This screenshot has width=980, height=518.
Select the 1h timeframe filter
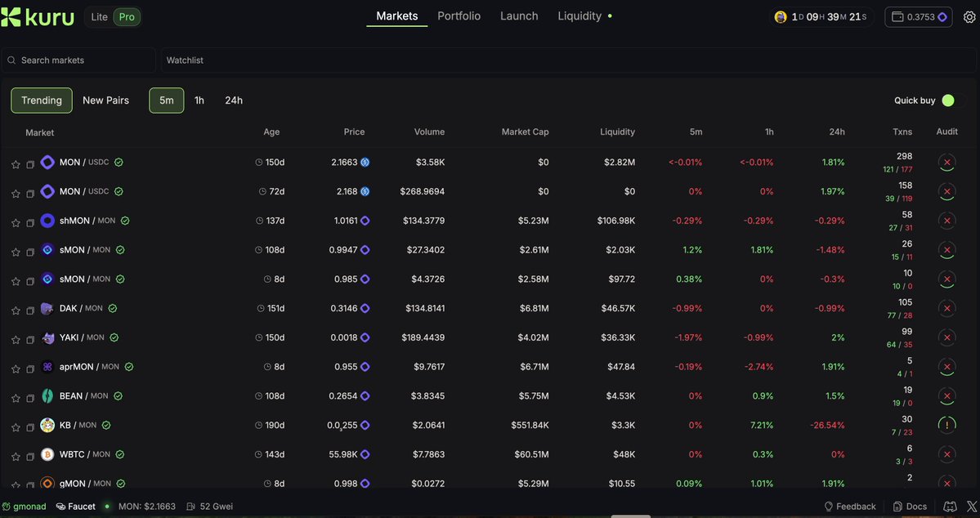pyautogui.click(x=199, y=100)
